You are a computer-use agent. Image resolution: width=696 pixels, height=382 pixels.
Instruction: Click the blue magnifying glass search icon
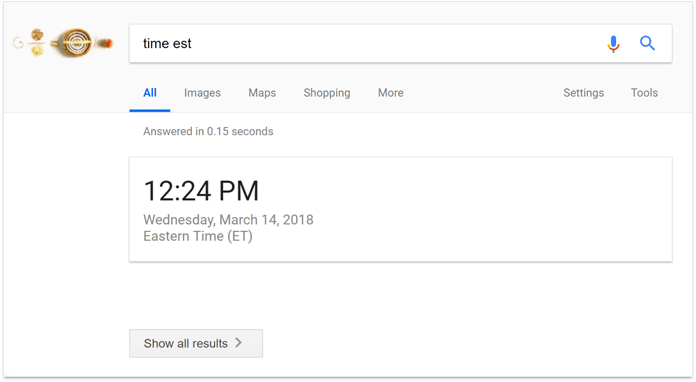pyautogui.click(x=647, y=43)
